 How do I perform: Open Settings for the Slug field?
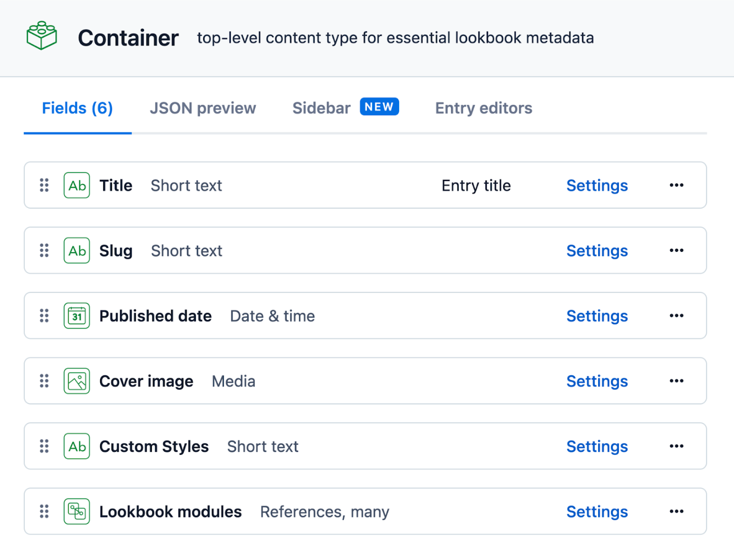click(597, 250)
